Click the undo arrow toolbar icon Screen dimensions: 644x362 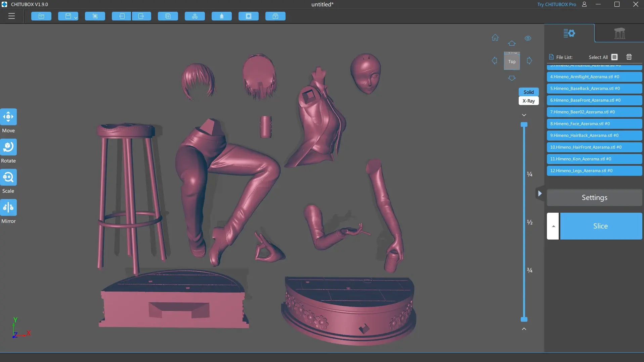[121, 16]
